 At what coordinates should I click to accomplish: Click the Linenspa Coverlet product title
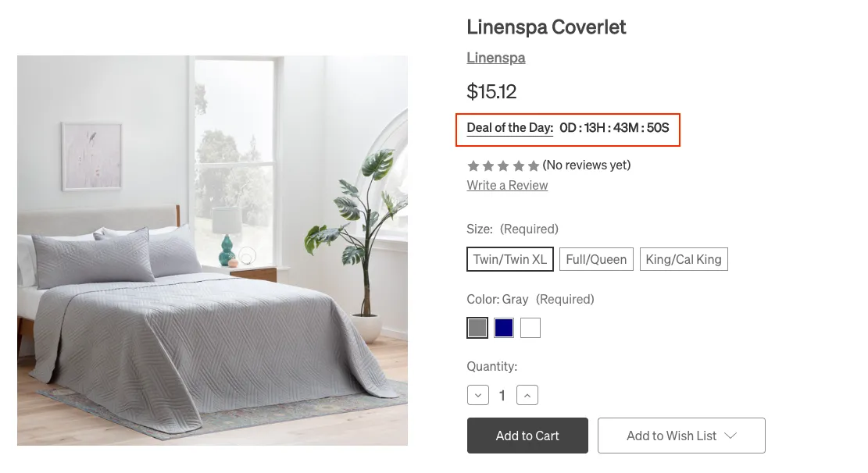(546, 27)
